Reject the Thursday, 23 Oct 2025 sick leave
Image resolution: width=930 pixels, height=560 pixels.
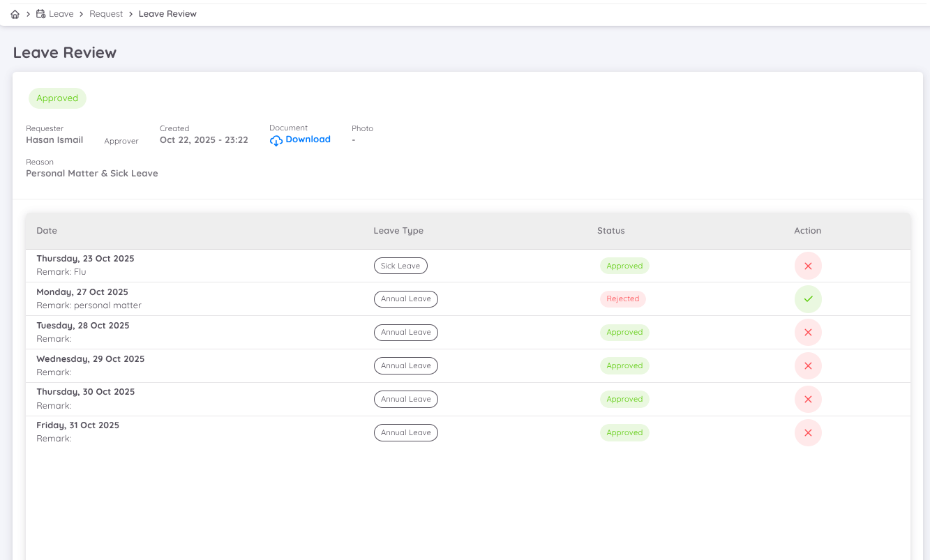pyautogui.click(x=808, y=266)
